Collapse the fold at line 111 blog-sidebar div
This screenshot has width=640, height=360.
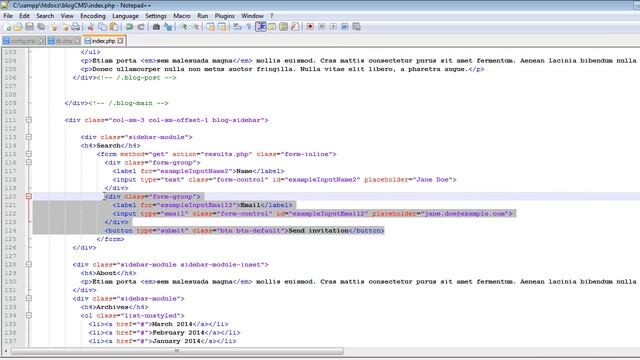pyautogui.click(x=29, y=120)
